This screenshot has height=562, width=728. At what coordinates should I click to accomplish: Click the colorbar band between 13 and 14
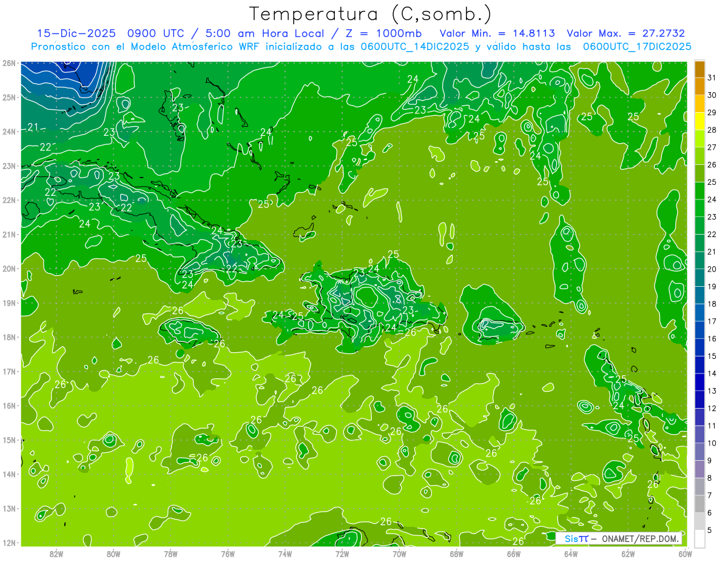click(699, 381)
